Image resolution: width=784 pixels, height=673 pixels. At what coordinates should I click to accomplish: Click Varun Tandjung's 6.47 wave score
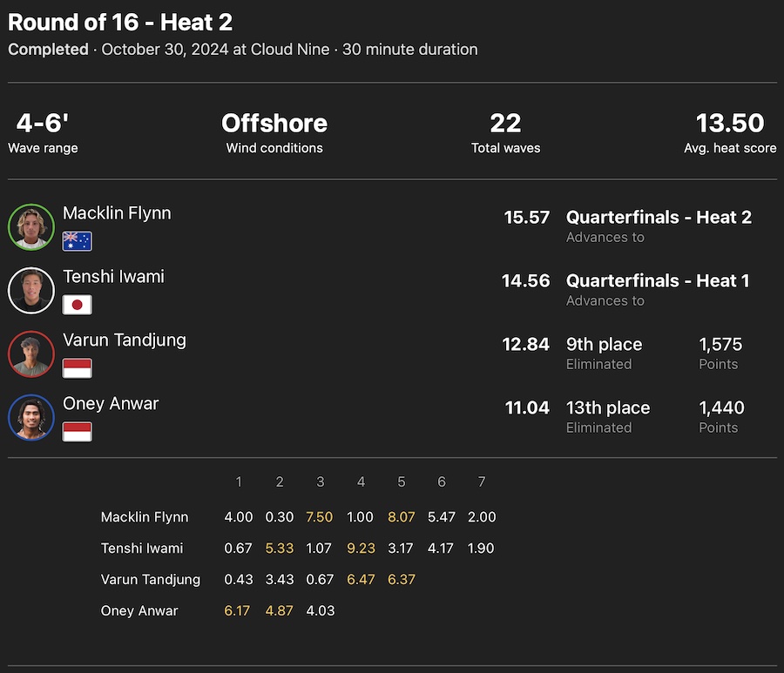pos(361,580)
